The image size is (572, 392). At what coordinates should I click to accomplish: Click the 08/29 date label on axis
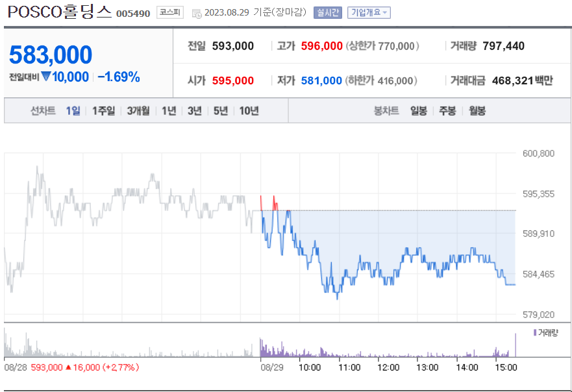point(272,367)
